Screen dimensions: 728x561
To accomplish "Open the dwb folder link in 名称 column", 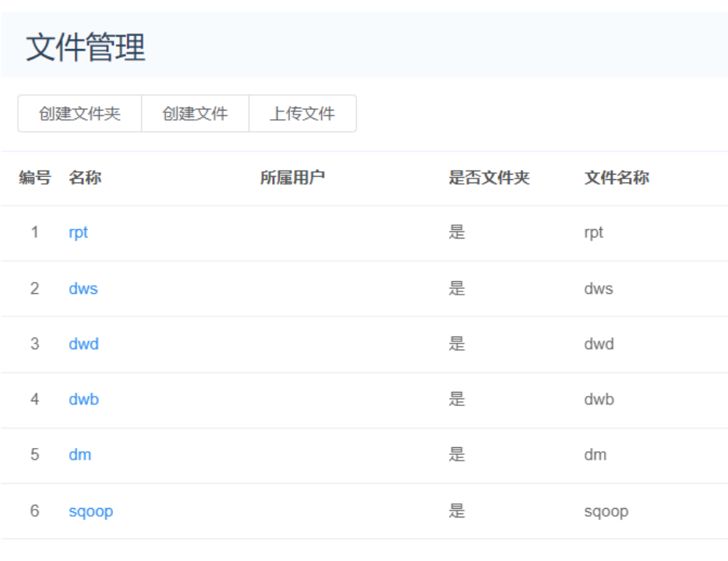I will click(83, 399).
